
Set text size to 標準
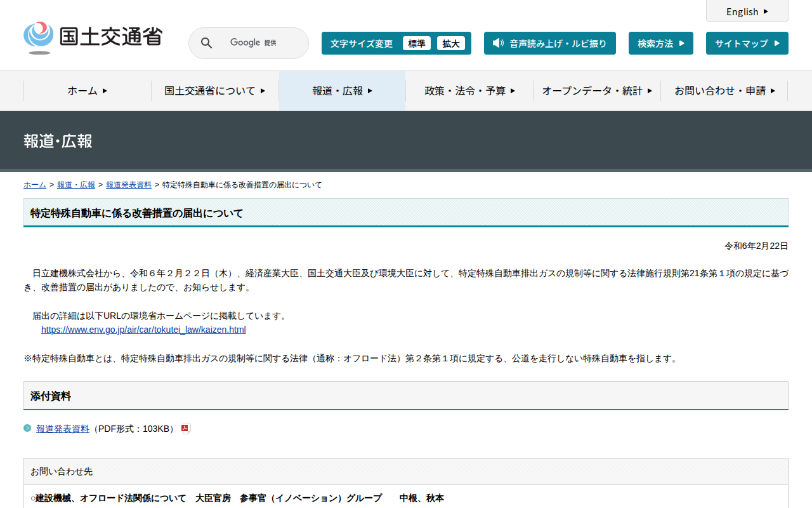tap(416, 43)
